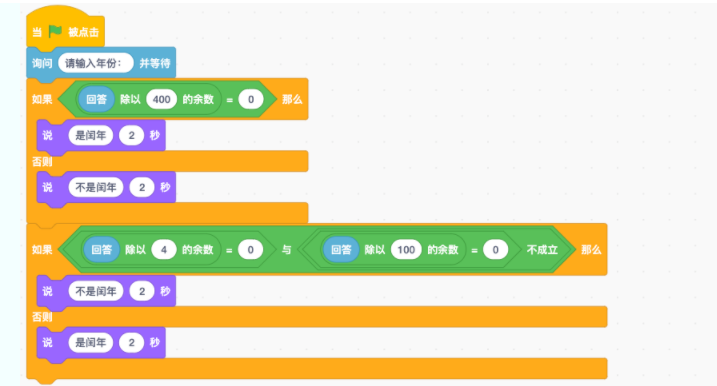Select the divisor 4 input
Image resolution: width=717 pixels, height=386 pixels.
[164, 250]
